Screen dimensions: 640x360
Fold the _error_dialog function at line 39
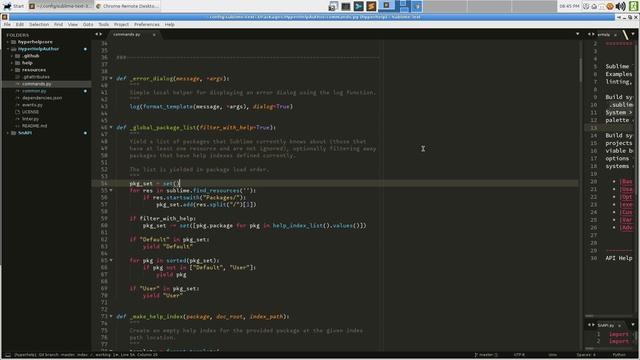(x=111, y=78)
